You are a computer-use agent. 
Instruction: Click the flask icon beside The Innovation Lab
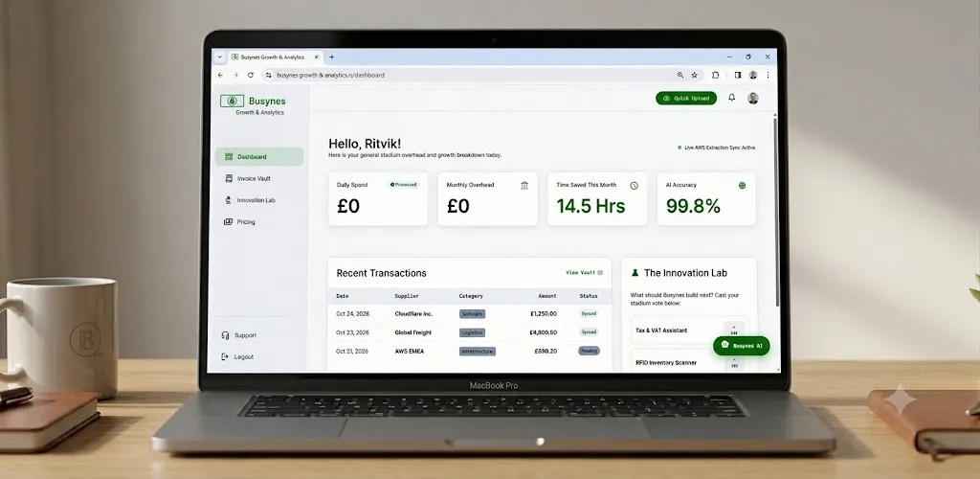coord(635,273)
